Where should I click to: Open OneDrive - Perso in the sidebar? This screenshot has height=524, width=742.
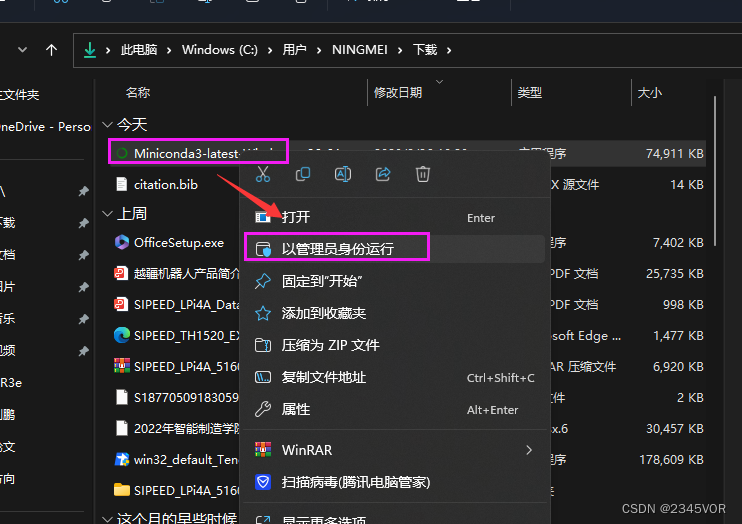45,127
